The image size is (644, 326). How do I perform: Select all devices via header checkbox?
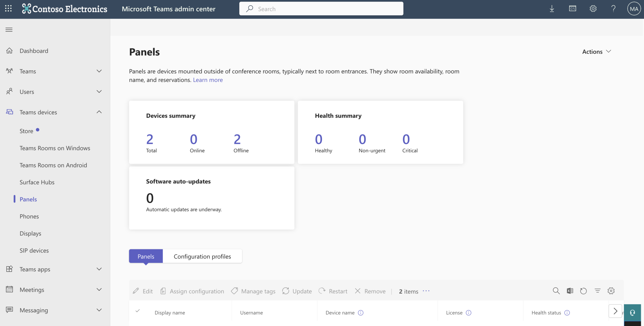(138, 311)
